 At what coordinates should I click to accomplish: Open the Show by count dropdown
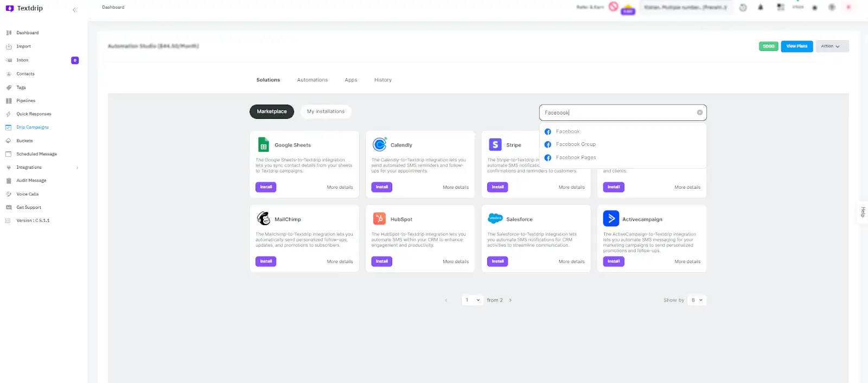click(697, 300)
